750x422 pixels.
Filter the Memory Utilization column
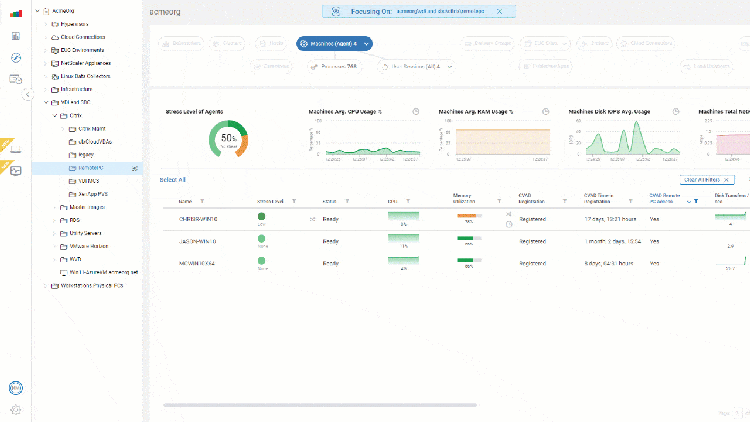[499, 201]
